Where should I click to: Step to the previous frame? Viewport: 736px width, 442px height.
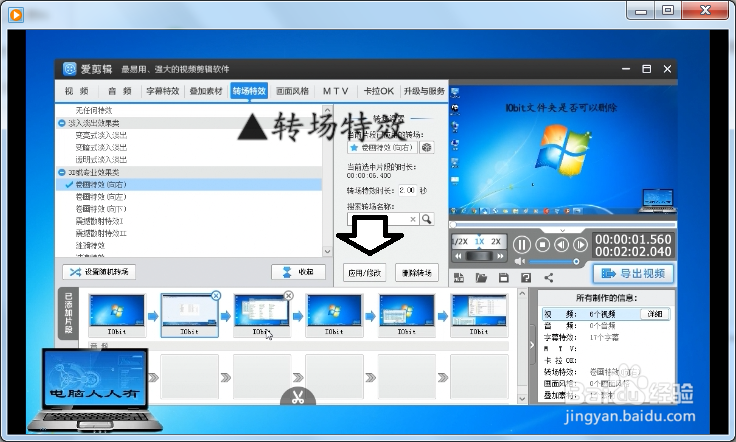pyautogui.click(x=561, y=244)
